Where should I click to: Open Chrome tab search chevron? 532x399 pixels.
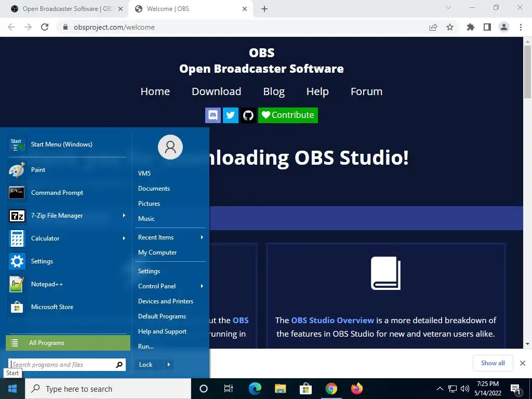[x=448, y=7]
